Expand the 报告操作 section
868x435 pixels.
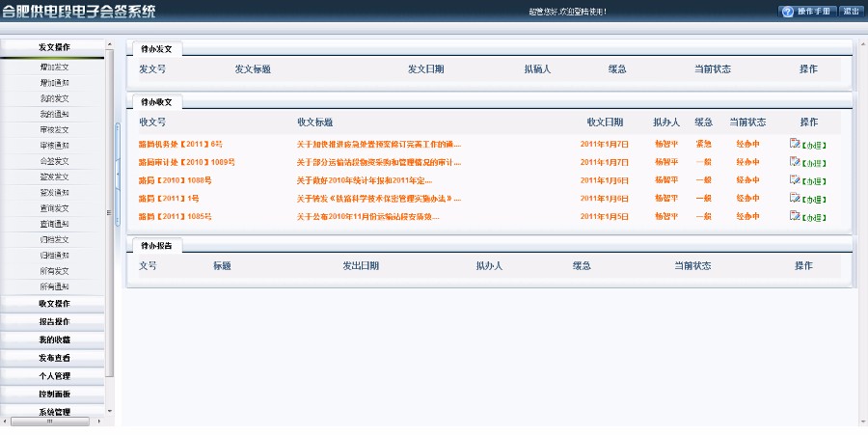[52, 321]
